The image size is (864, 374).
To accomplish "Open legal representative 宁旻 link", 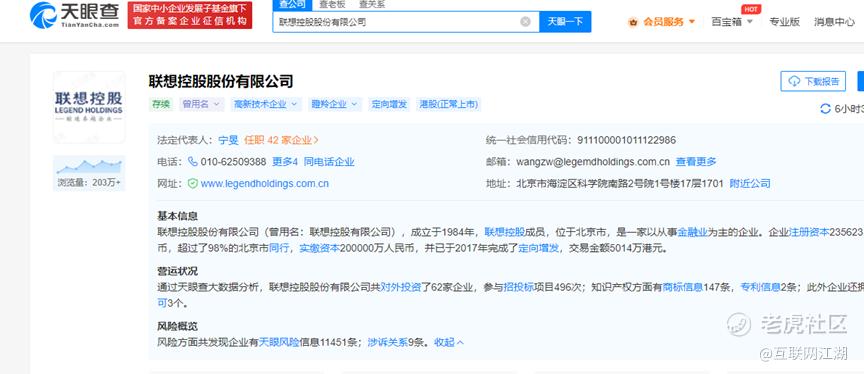I will coord(228,140).
